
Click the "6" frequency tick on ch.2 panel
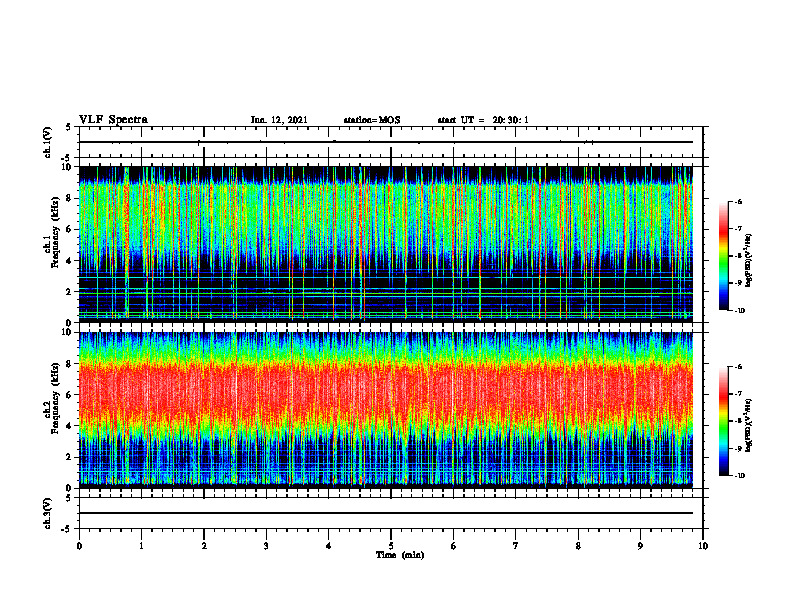click(x=70, y=395)
